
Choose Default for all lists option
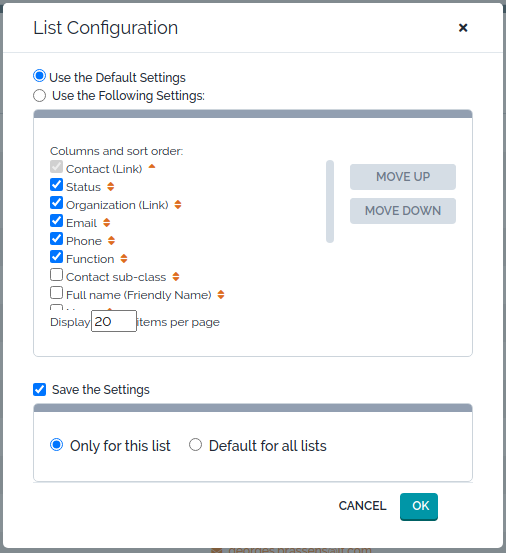click(x=195, y=445)
